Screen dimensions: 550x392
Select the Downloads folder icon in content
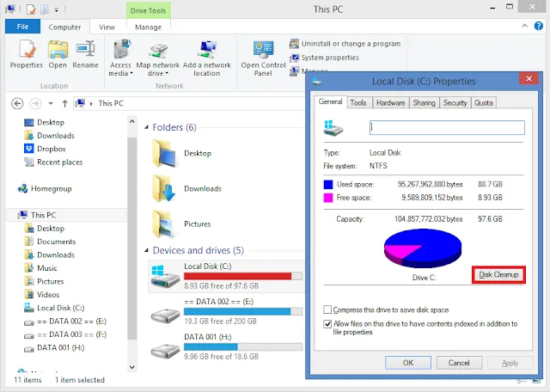[164, 189]
